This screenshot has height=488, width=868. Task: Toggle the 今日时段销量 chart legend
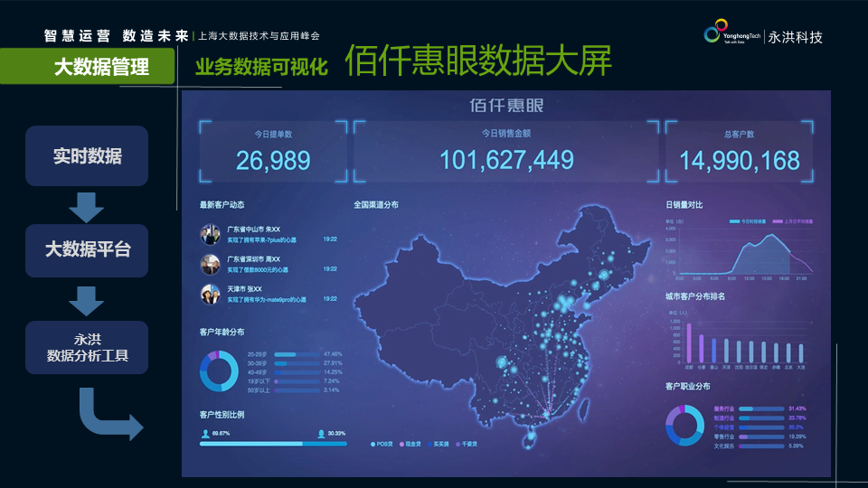click(748, 221)
